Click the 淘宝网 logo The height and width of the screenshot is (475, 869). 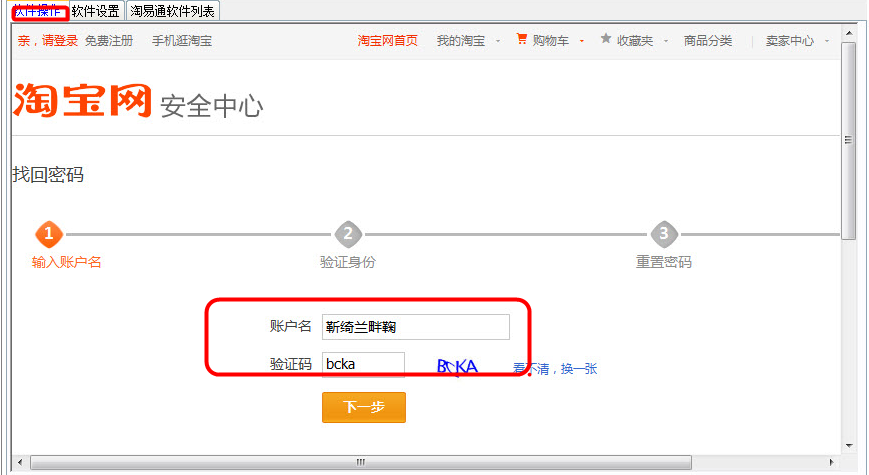pyautogui.click(x=82, y=100)
